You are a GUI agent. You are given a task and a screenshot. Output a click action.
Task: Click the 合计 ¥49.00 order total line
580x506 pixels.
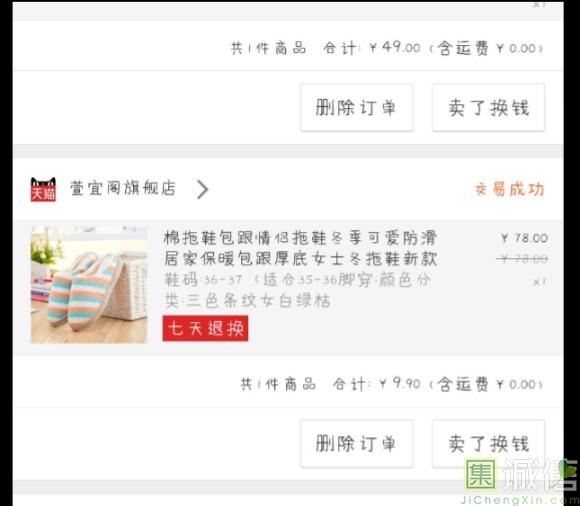coord(387,48)
